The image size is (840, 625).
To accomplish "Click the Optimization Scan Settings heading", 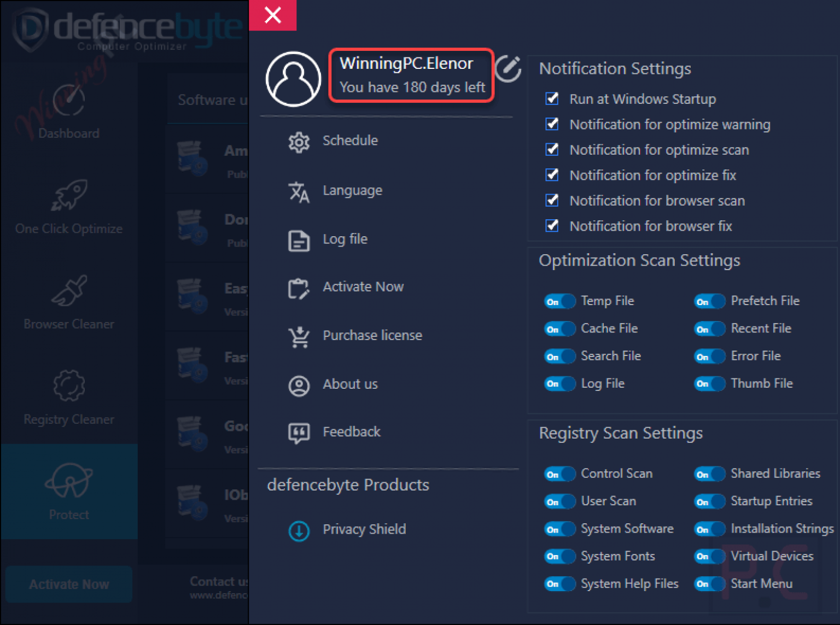I will (x=639, y=261).
